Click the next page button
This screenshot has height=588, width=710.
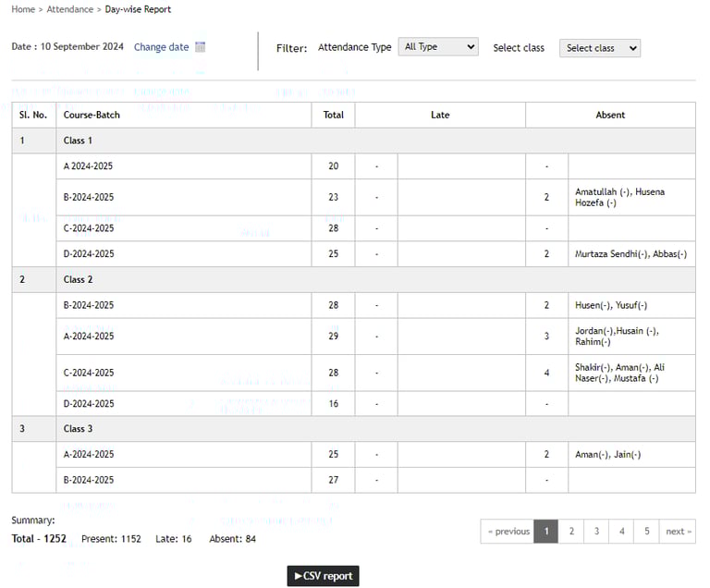pyautogui.click(x=678, y=532)
